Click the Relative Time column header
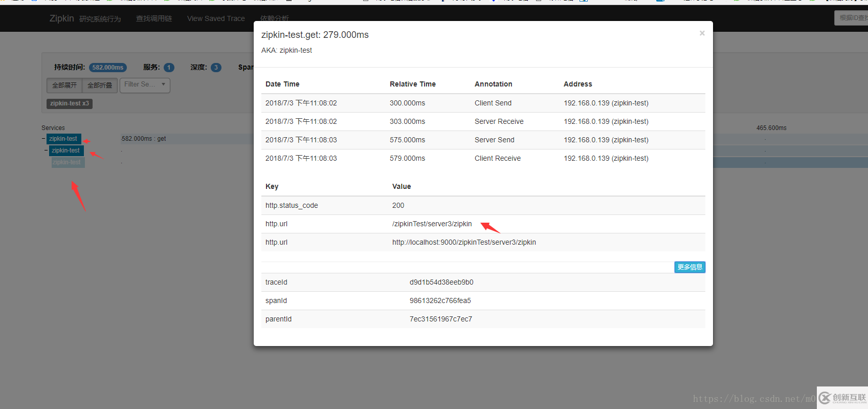The width and height of the screenshot is (868, 409). 413,84
